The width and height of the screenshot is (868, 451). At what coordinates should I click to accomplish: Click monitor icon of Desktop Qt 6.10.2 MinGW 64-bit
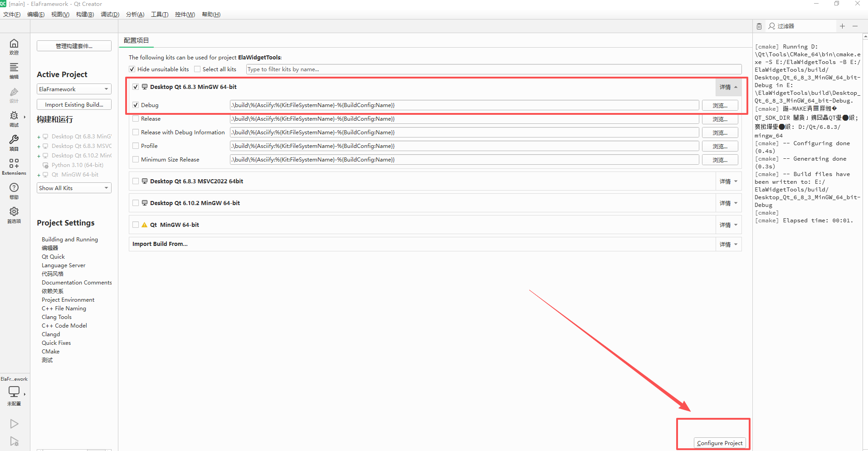(x=144, y=203)
